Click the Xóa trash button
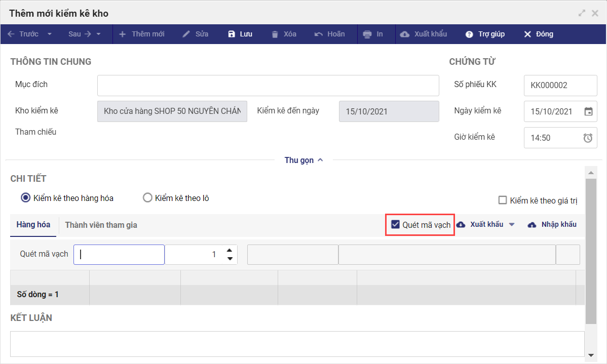Screen dimensions: 607x364 click(284, 34)
